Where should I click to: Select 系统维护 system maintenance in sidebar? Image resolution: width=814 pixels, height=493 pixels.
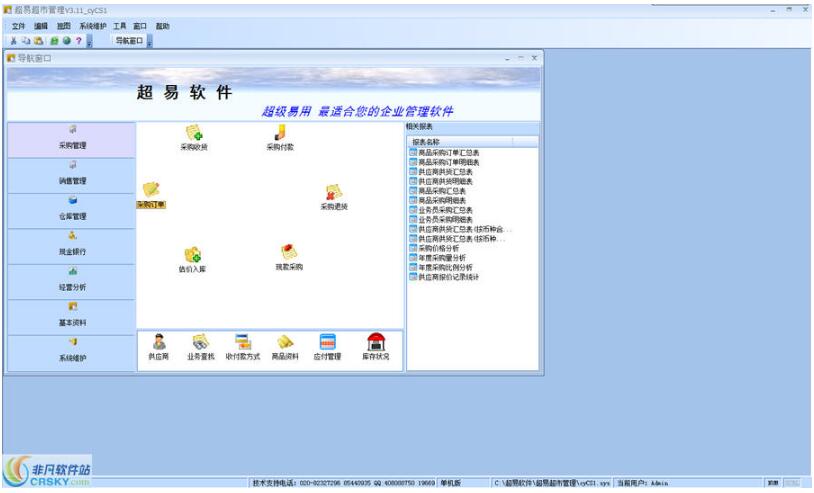72,353
